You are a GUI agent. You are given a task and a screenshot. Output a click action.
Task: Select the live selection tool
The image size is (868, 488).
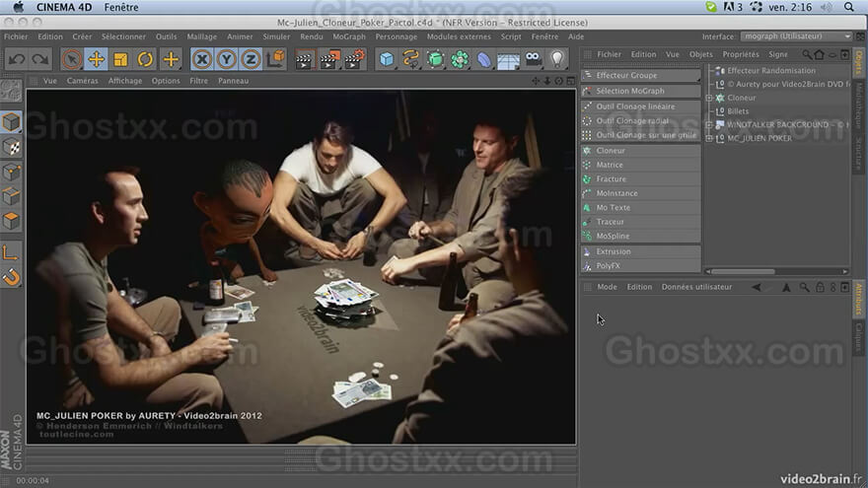(x=71, y=59)
